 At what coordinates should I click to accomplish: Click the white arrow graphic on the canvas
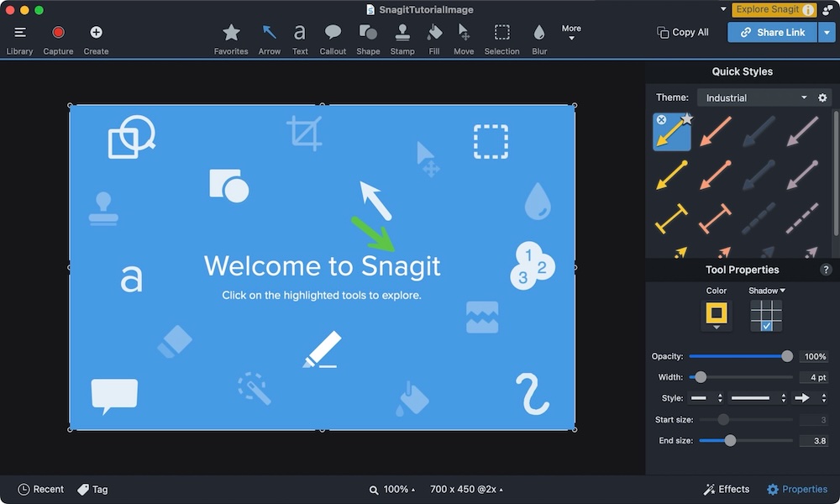click(375, 200)
